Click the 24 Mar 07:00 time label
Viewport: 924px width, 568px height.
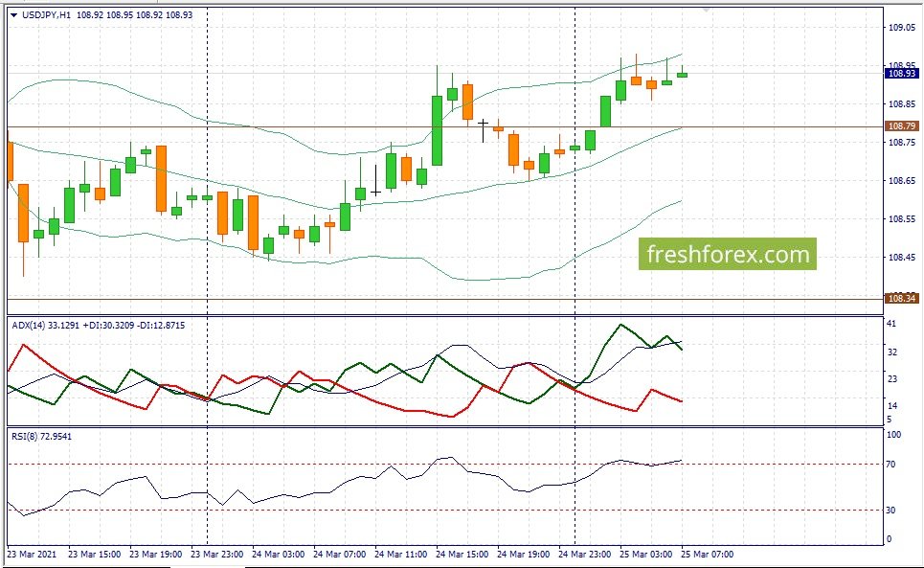click(x=339, y=555)
